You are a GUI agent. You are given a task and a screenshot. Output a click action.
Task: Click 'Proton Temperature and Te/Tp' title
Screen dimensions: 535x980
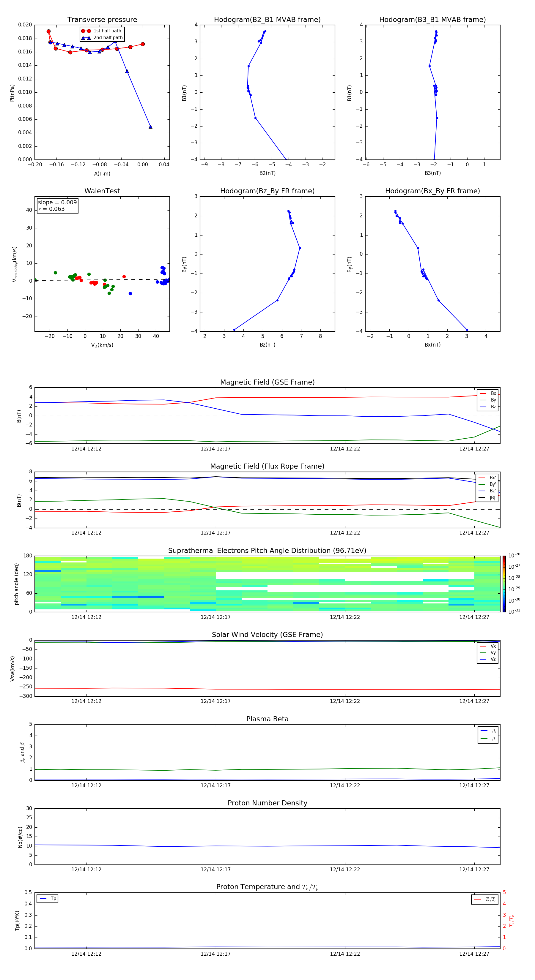[267, 887]
